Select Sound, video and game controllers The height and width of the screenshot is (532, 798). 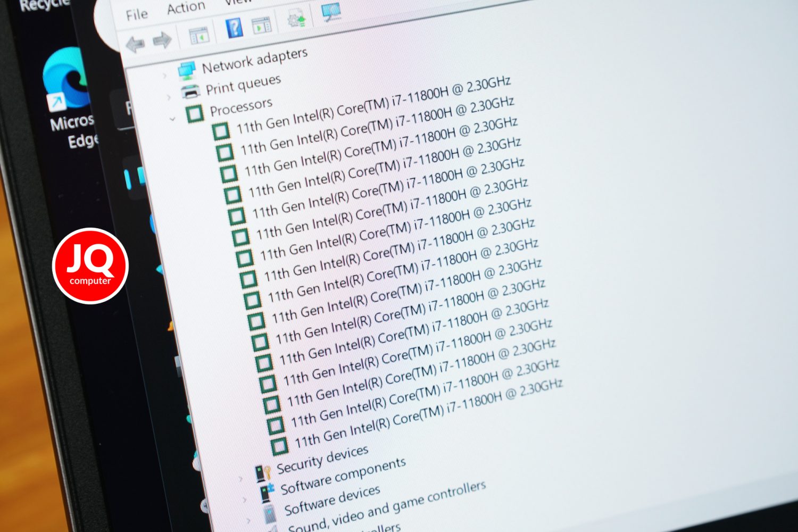(x=387, y=506)
